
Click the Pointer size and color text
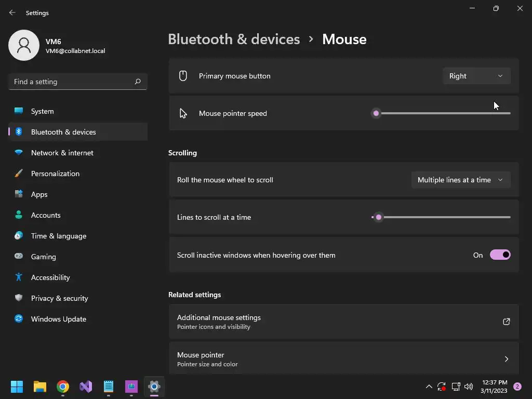pyautogui.click(x=207, y=364)
